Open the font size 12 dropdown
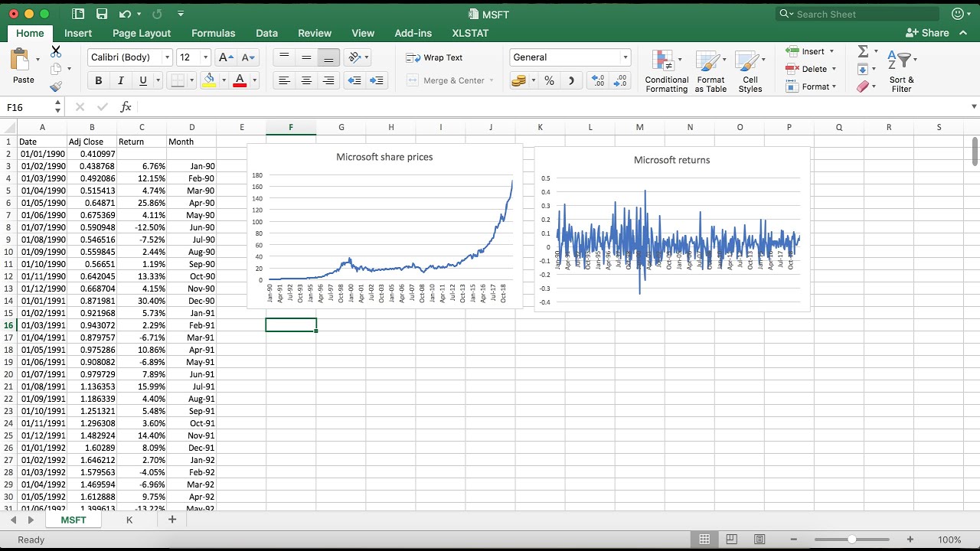The image size is (980, 551). [x=205, y=57]
